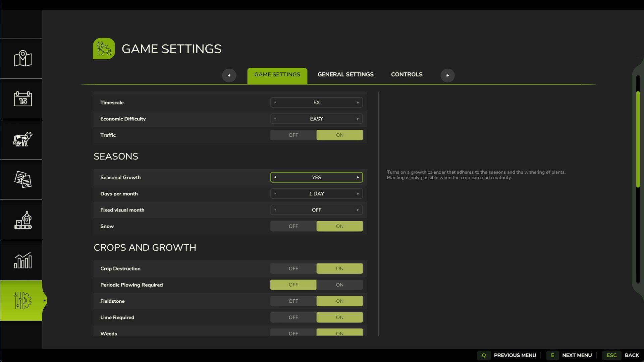This screenshot has width=644, height=362.
Task: Enable Periodic Plowing Required ON
Action: [x=339, y=285]
